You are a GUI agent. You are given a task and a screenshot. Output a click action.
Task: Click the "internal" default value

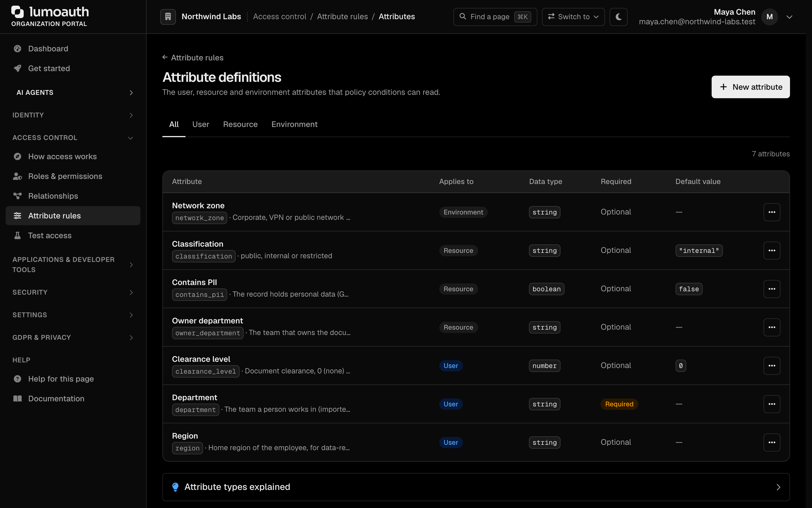(x=699, y=251)
